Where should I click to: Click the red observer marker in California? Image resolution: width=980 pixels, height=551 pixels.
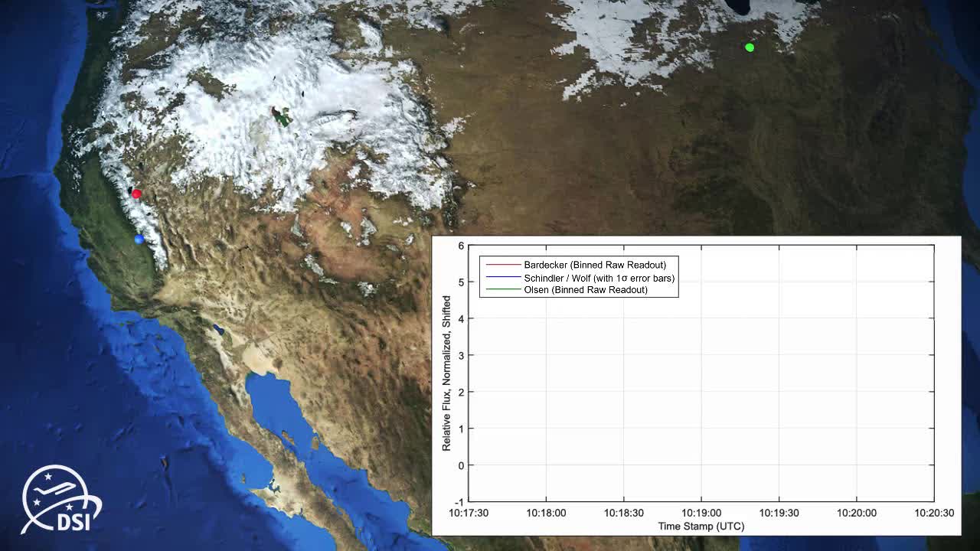coord(137,194)
